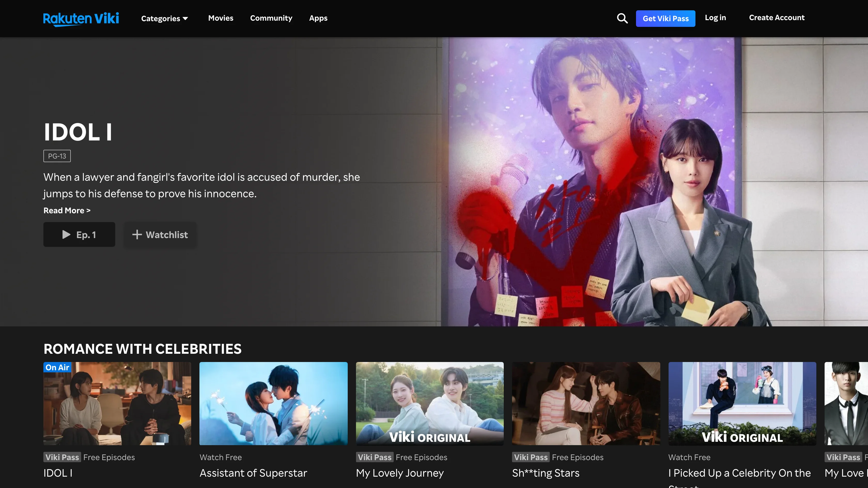Image resolution: width=868 pixels, height=488 pixels.
Task: Expand the Categories dropdown
Action: click(165, 19)
